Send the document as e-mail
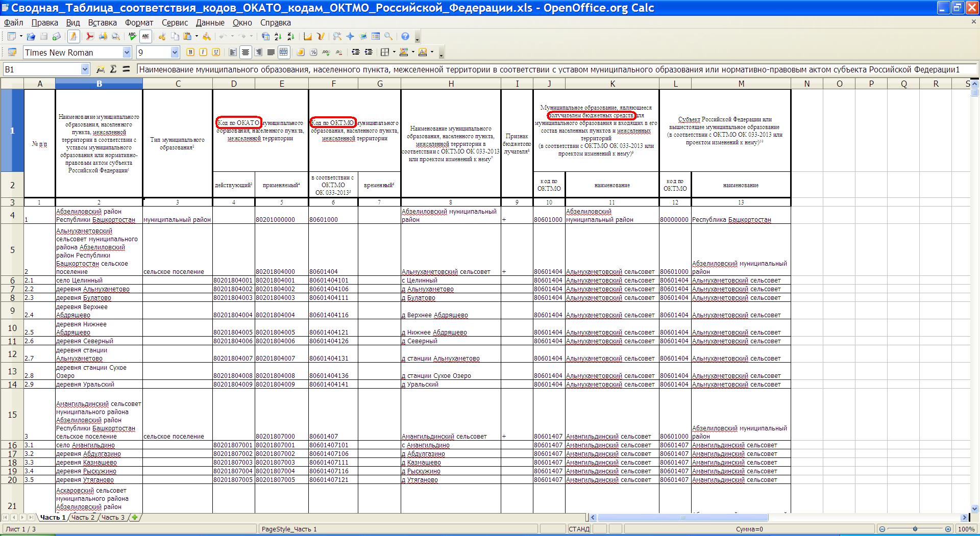980x536 pixels. pyautogui.click(x=57, y=36)
